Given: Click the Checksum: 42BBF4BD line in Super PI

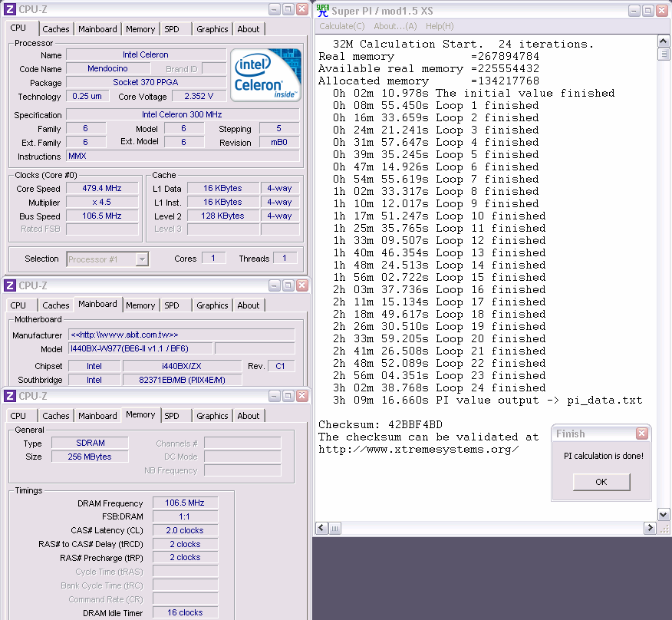Looking at the screenshot, I should coord(380,424).
